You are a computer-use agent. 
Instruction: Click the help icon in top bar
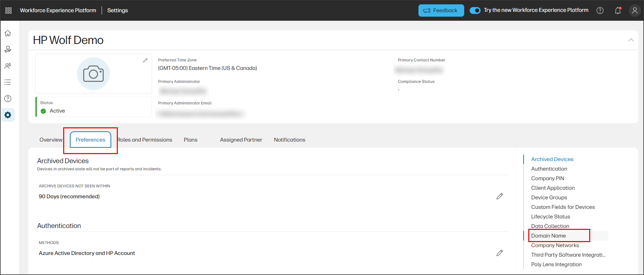click(600, 10)
